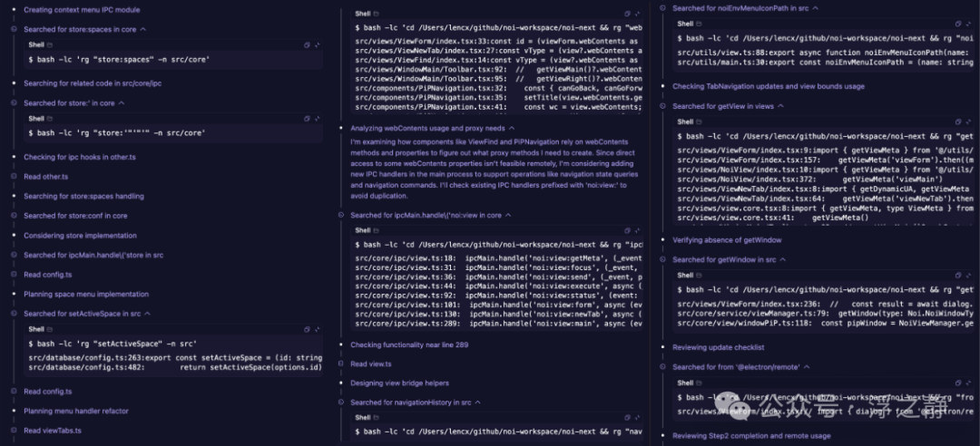Copy the store:spaces Shell command
This screenshot has width=980, height=446.
[x=307, y=45]
